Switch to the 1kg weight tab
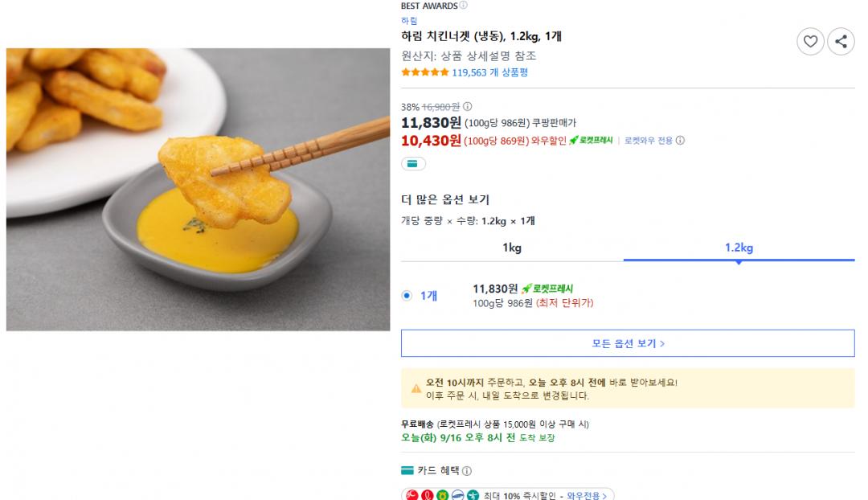868x500 pixels. click(x=512, y=248)
